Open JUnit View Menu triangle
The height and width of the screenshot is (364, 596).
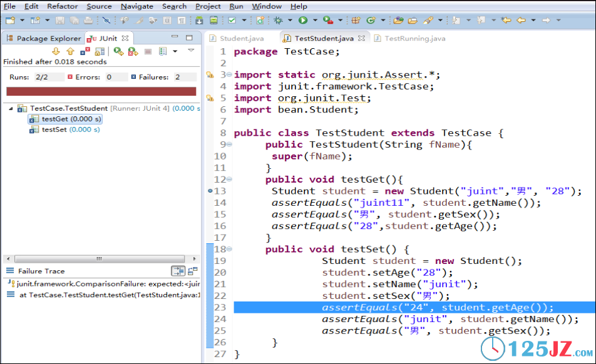pos(191,51)
